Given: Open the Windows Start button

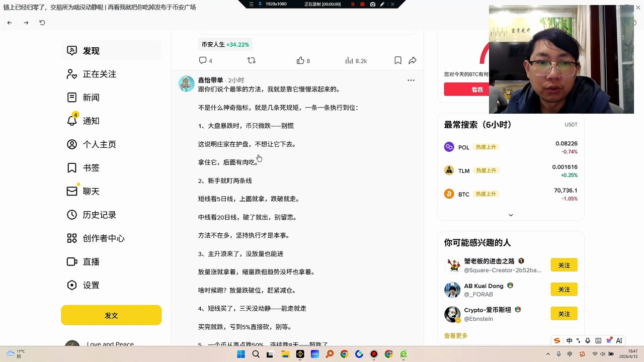Looking at the screenshot, I should point(241,354).
